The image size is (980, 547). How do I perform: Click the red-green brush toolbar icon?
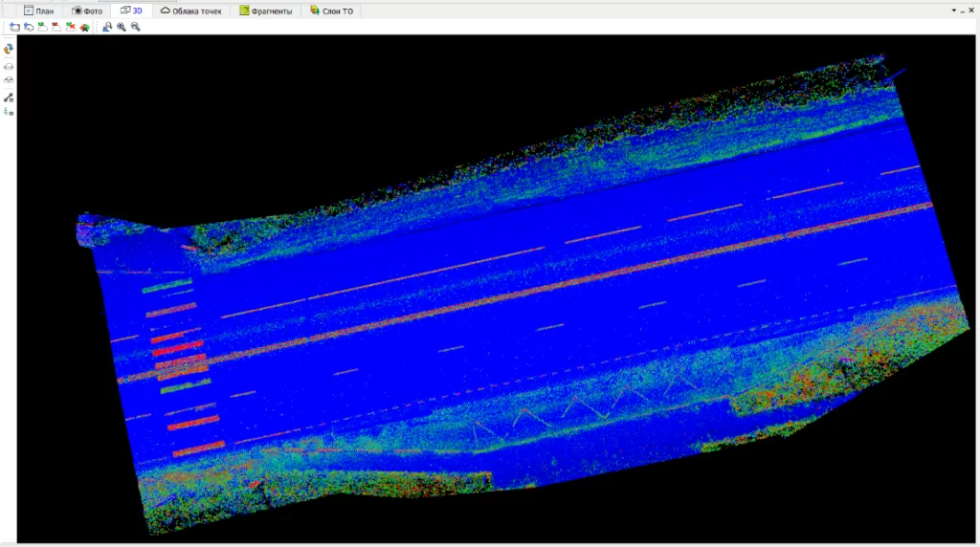tap(85, 27)
